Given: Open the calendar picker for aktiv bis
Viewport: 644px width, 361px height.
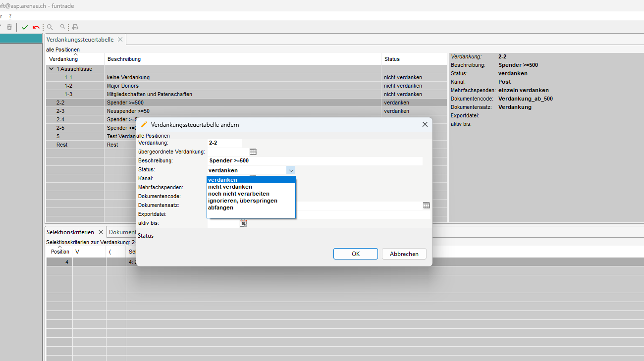Looking at the screenshot, I should pos(243,223).
